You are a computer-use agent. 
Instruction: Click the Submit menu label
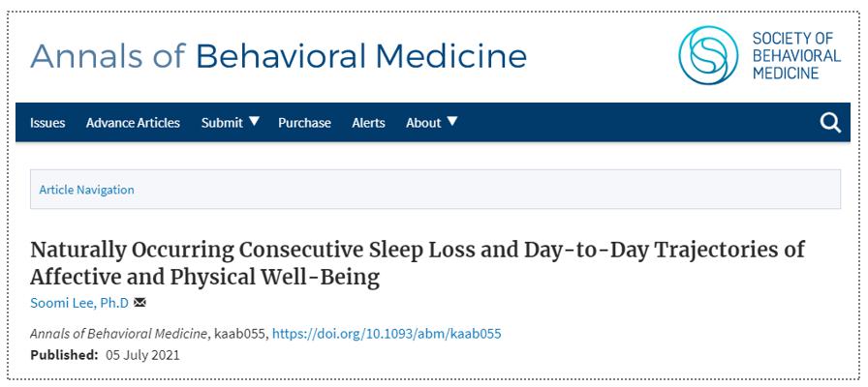pos(221,123)
